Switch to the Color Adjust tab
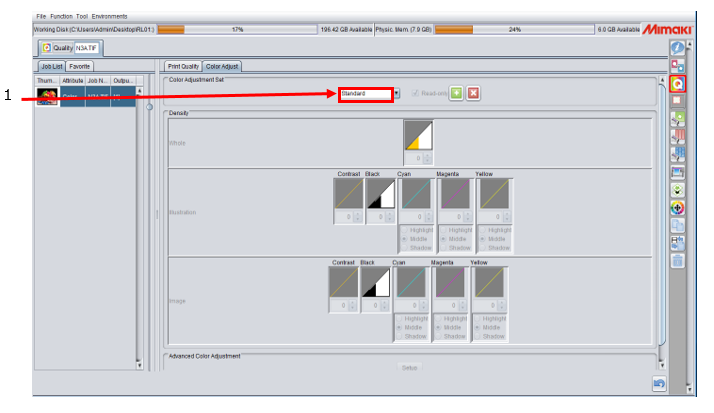Viewport: 714px width, 413px height. (x=222, y=66)
